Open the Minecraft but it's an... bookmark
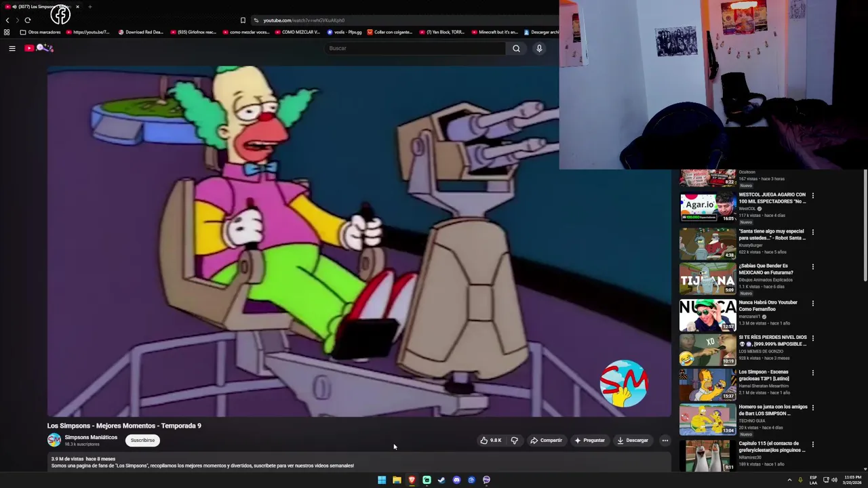 click(x=494, y=32)
